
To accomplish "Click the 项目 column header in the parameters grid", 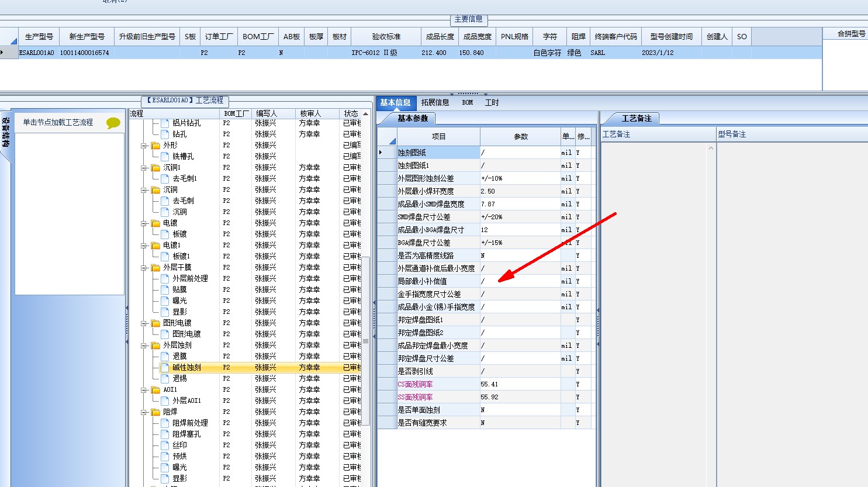I will (x=439, y=137).
